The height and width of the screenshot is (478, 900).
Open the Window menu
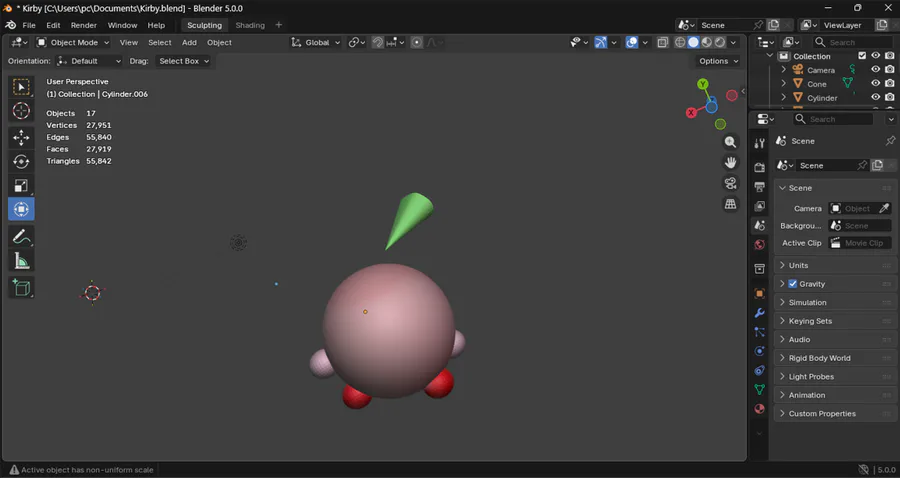(122, 25)
